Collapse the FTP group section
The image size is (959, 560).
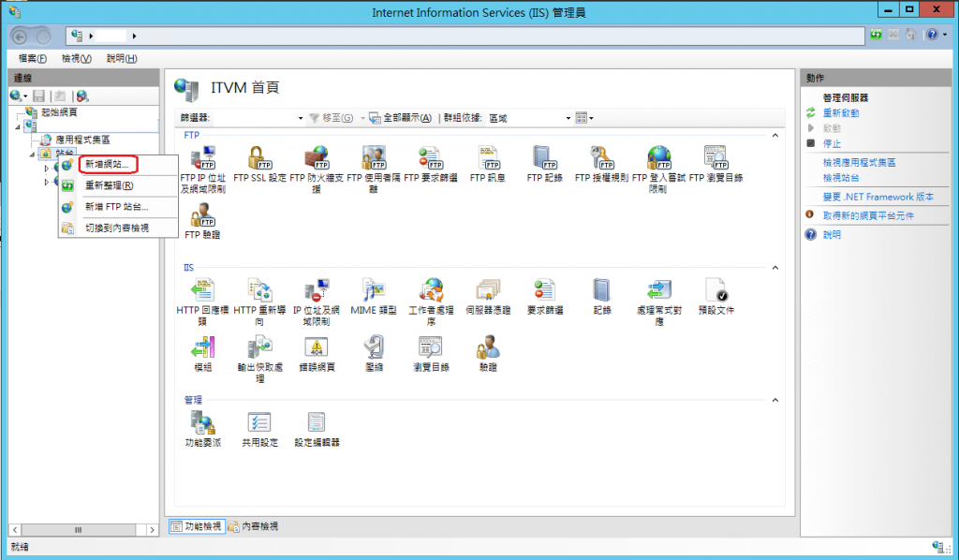click(x=775, y=135)
